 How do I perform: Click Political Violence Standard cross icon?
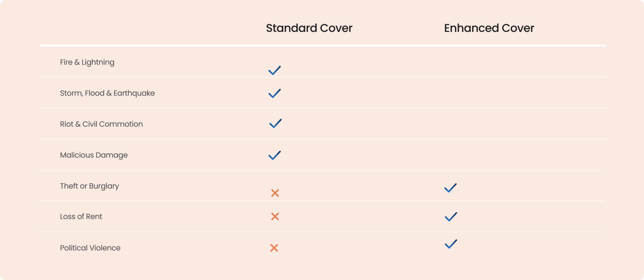[274, 248]
